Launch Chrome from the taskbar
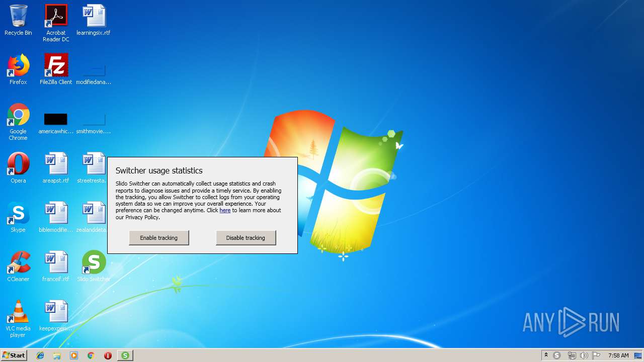This screenshot has height=362, width=644. point(91,355)
